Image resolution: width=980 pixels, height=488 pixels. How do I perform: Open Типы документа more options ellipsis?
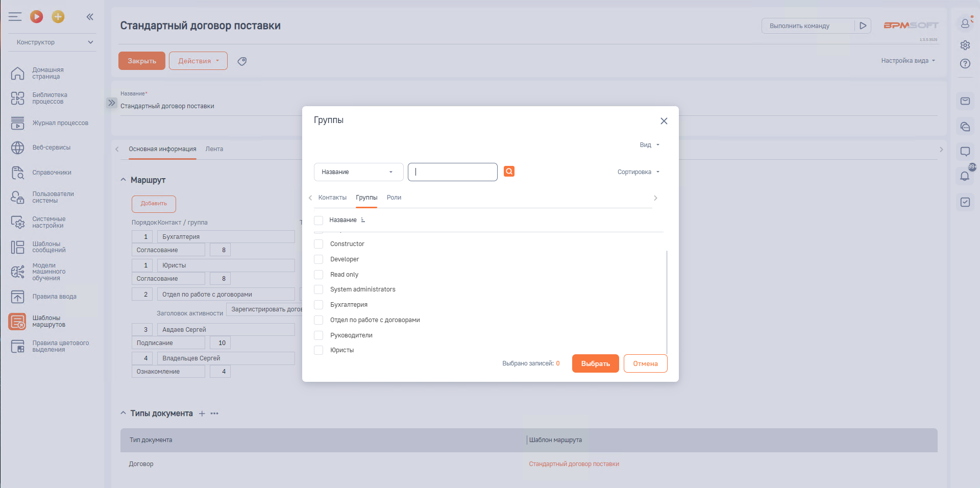tap(214, 413)
